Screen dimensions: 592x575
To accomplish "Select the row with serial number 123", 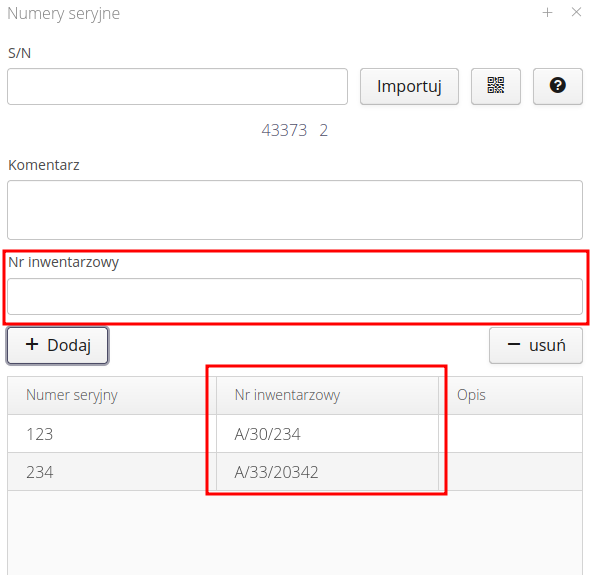I will click(x=295, y=434).
